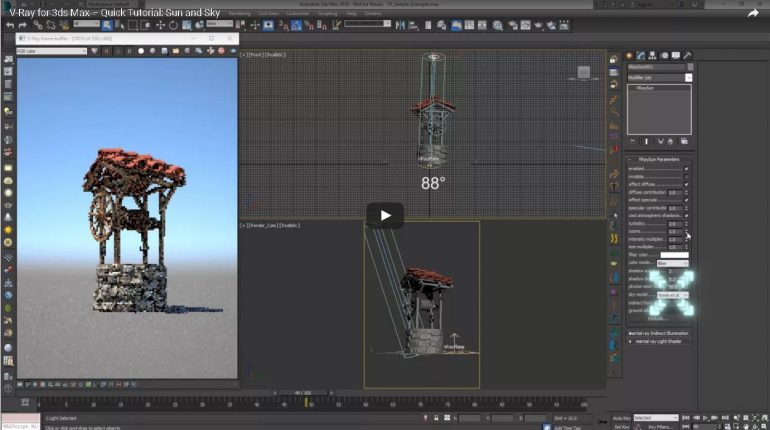Open the Hierarchy command panel tab
This screenshot has height=430, width=770.
653,55
